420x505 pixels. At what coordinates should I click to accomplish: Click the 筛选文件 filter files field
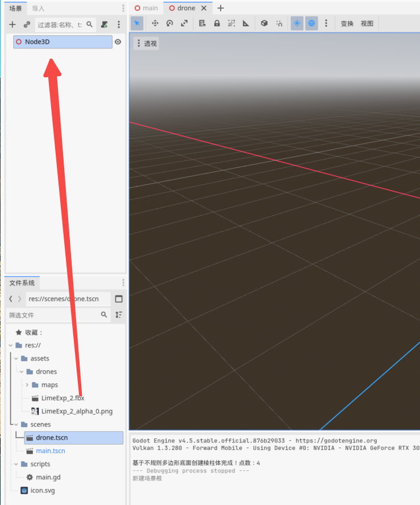(x=51, y=314)
